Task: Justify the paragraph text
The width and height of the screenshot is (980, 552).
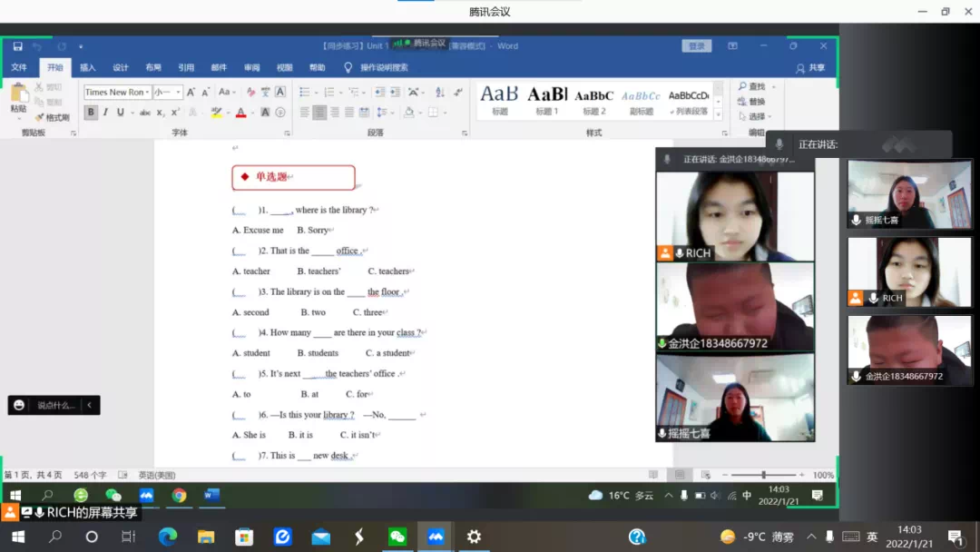Action: click(x=349, y=113)
